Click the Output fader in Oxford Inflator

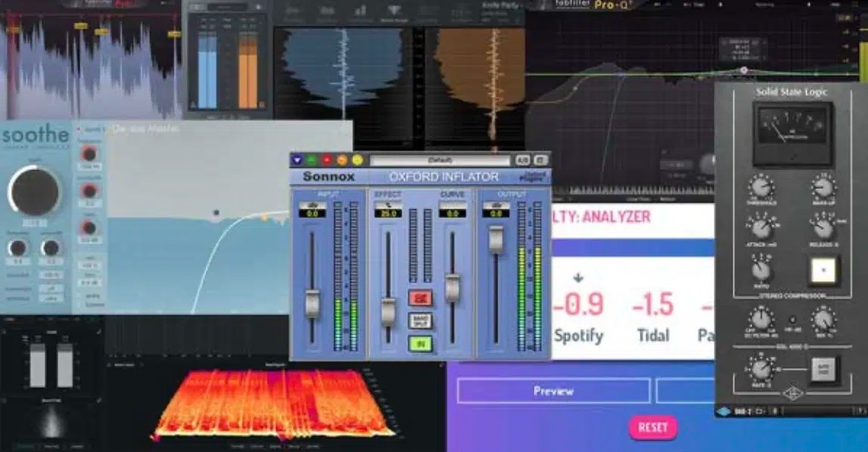[x=496, y=240]
